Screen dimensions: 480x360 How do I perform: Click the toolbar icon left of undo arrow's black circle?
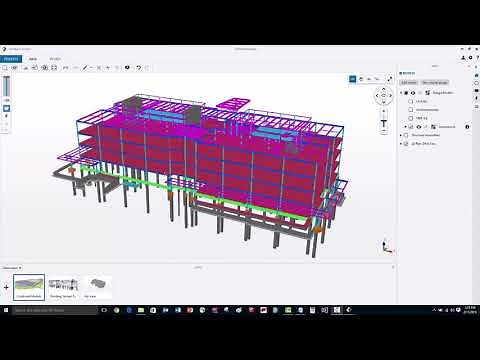click(117, 68)
